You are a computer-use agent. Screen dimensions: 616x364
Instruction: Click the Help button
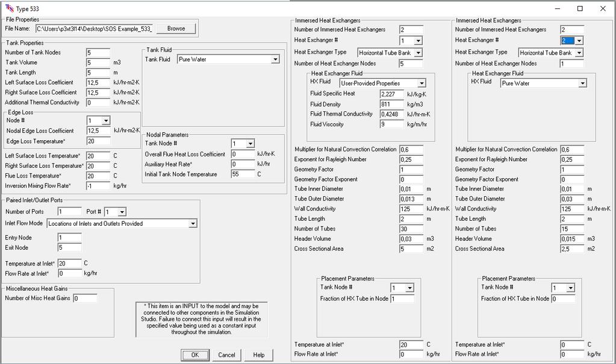(x=258, y=355)
